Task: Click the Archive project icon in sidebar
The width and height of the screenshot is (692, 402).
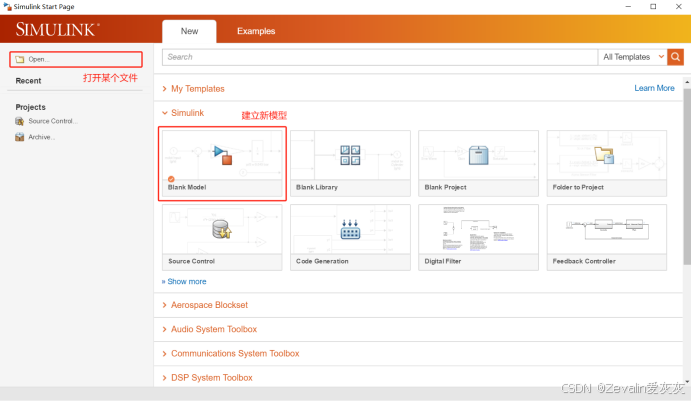Action: 19,137
